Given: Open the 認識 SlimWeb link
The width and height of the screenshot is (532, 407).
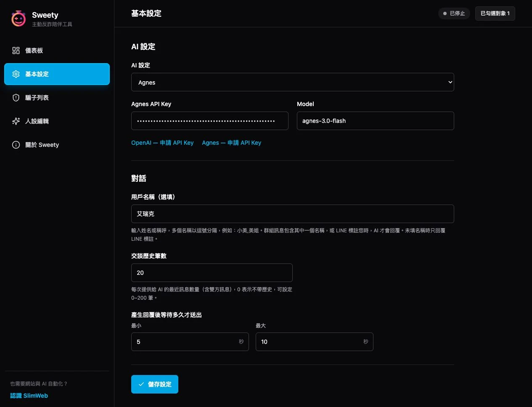Looking at the screenshot, I should coord(29,396).
